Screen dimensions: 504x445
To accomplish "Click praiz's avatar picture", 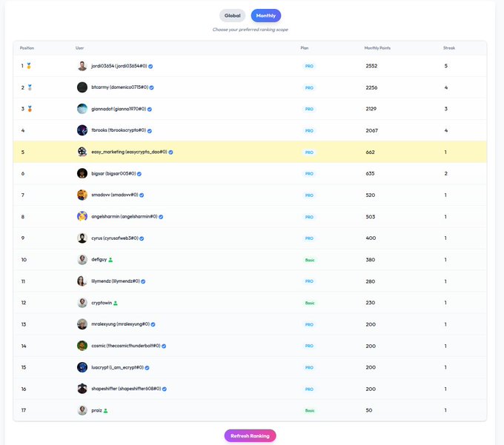I will pyautogui.click(x=82, y=410).
